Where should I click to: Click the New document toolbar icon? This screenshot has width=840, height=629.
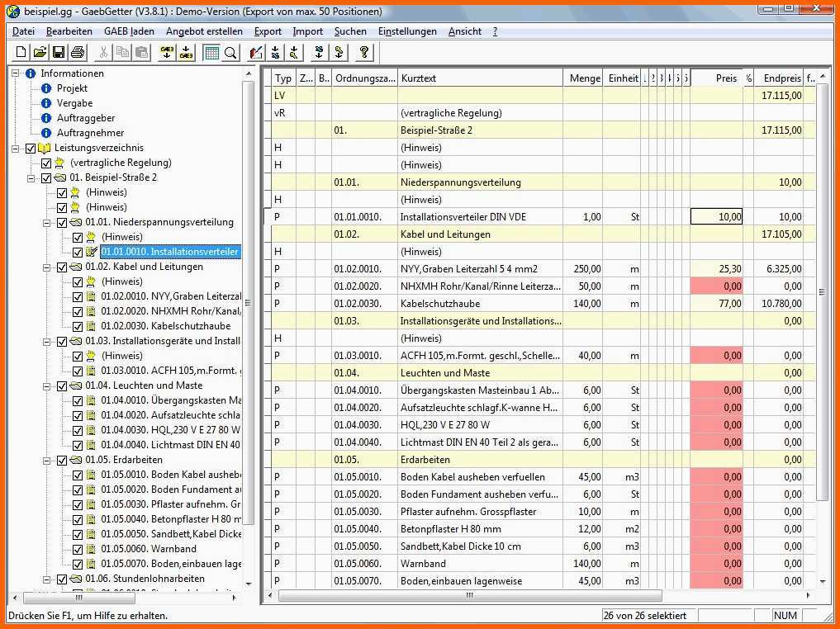click(x=20, y=53)
